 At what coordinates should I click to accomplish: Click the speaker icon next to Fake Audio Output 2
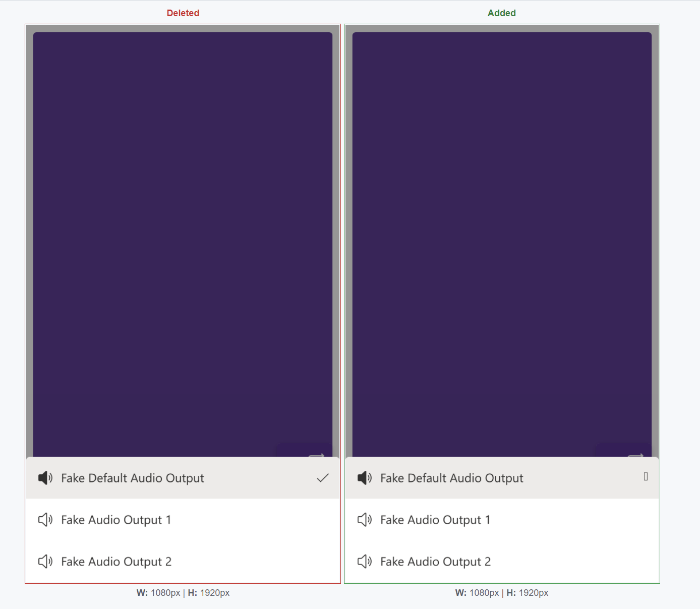coord(45,561)
